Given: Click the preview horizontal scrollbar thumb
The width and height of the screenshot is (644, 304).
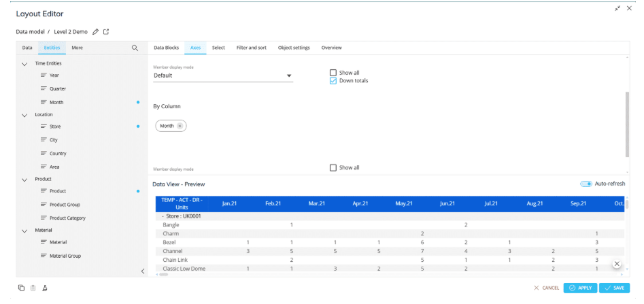Looking at the screenshot, I should (163, 274).
